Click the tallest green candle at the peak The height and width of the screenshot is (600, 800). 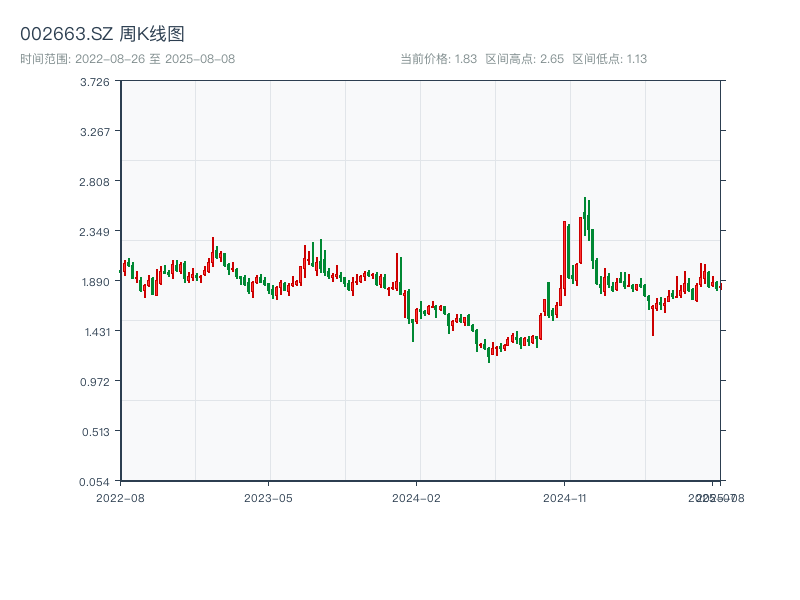pyautogui.click(x=585, y=217)
